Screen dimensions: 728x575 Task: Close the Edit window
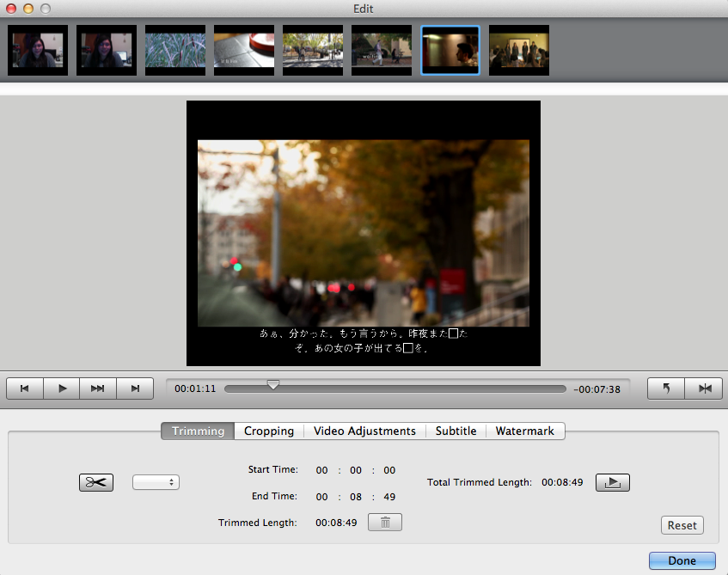click(x=10, y=9)
